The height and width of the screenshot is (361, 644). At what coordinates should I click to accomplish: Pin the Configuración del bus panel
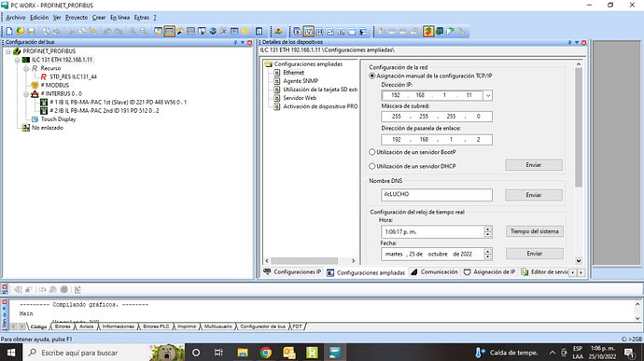pyautogui.click(x=236, y=42)
